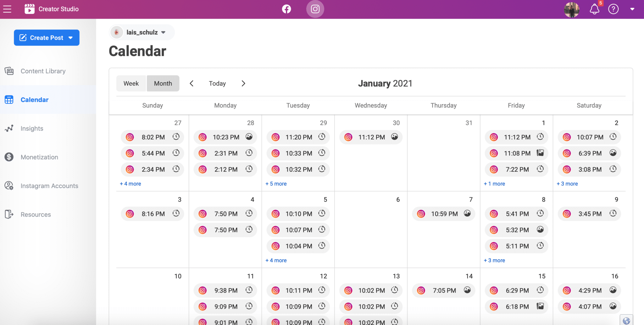Expand Create Post dropdown arrow
This screenshot has width=644, height=325.
tap(71, 38)
